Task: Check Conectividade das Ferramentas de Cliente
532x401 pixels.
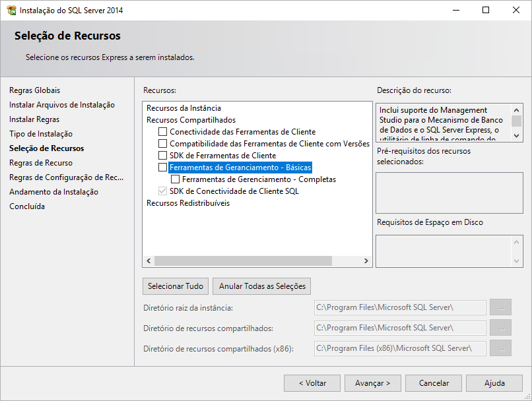Action: tap(163, 132)
